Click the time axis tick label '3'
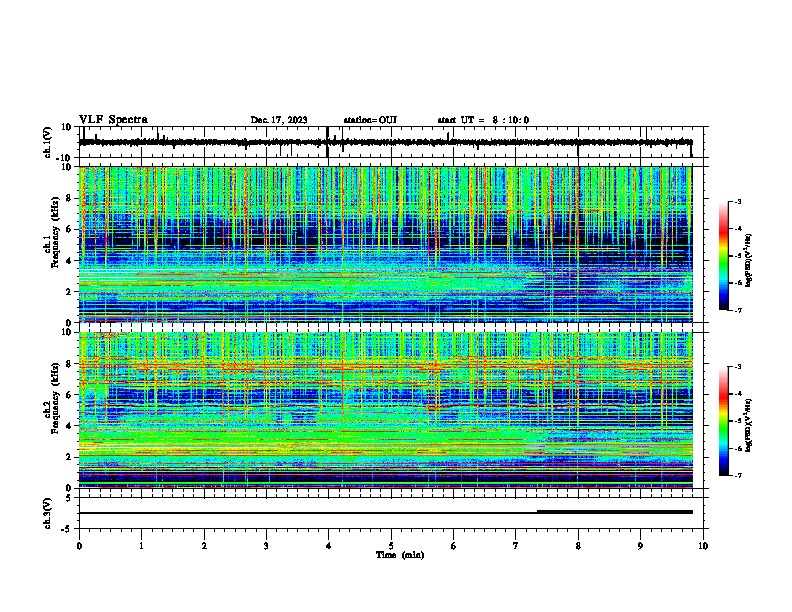792x612 pixels. 266,546
